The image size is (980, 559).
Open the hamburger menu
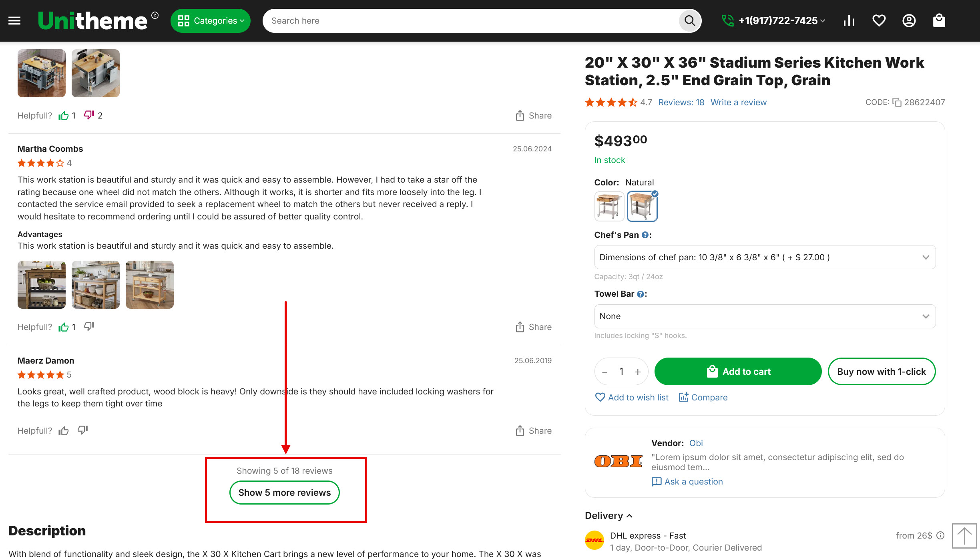pyautogui.click(x=14, y=21)
